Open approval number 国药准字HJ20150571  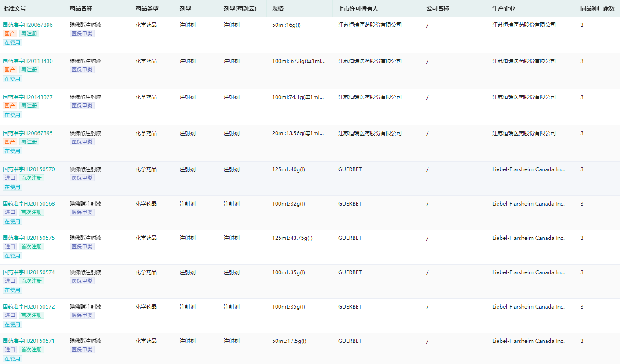(x=29, y=341)
